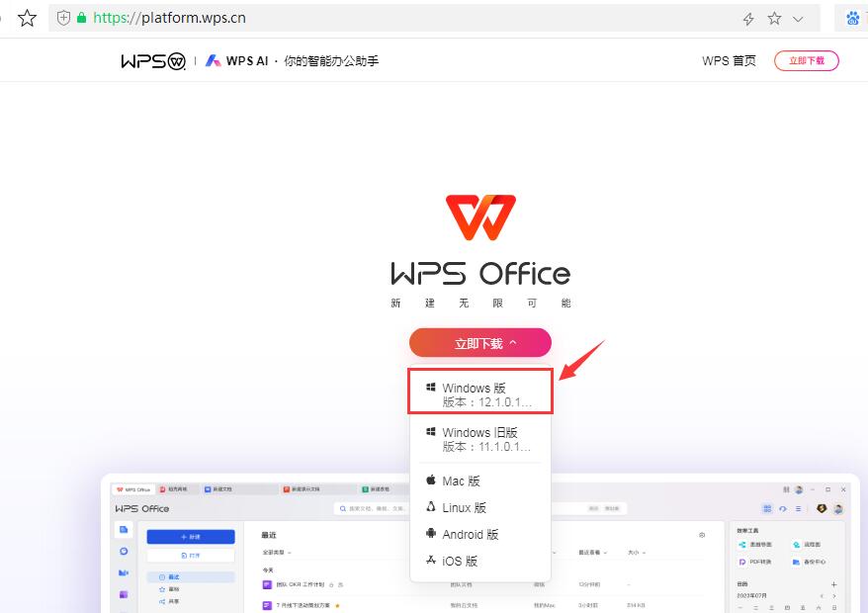This screenshot has height=613, width=868.
Task: Click the bookmark star left of address bar
Action: (x=27, y=18)
